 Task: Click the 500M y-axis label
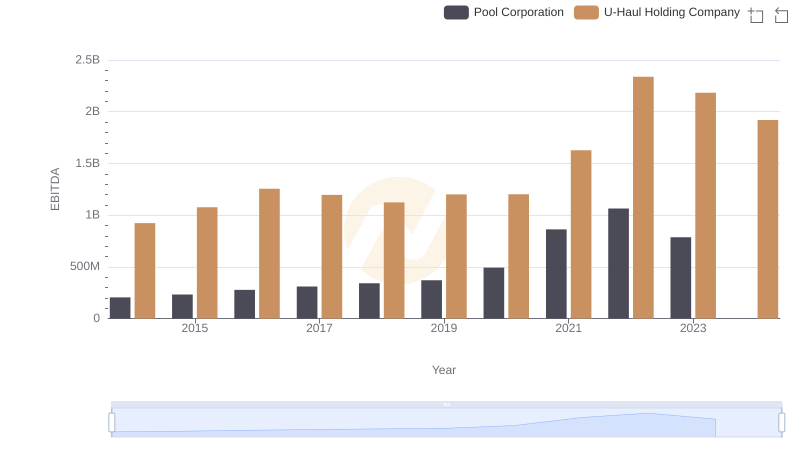pyautogui.click(x=85, y=266)
